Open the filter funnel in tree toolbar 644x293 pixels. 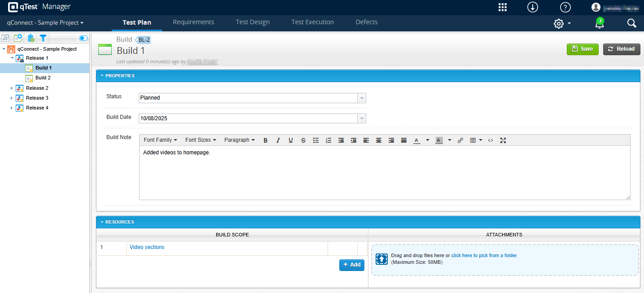pyautogui.click(x=43, y=38)
